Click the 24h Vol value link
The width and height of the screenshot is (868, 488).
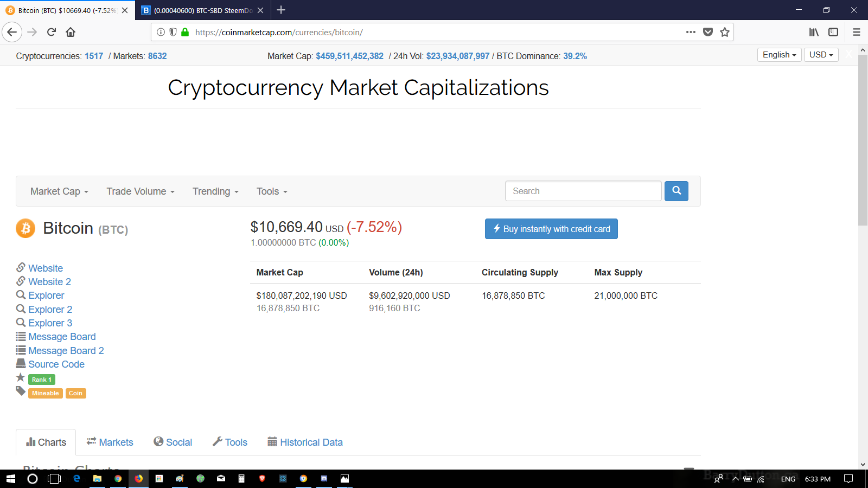pyautogui.click(x=458, y=56)
